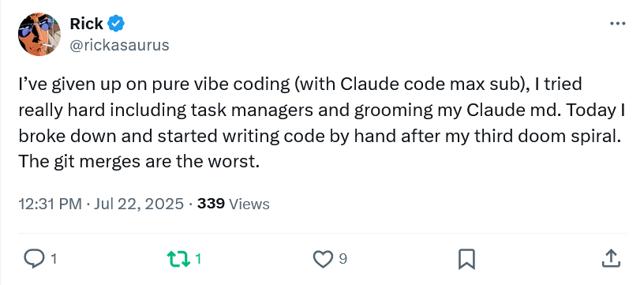The height and width of the screenshot is (285, 644).
Task: Bookmark this post with the bookmark icon
Action: pos(466,259)
